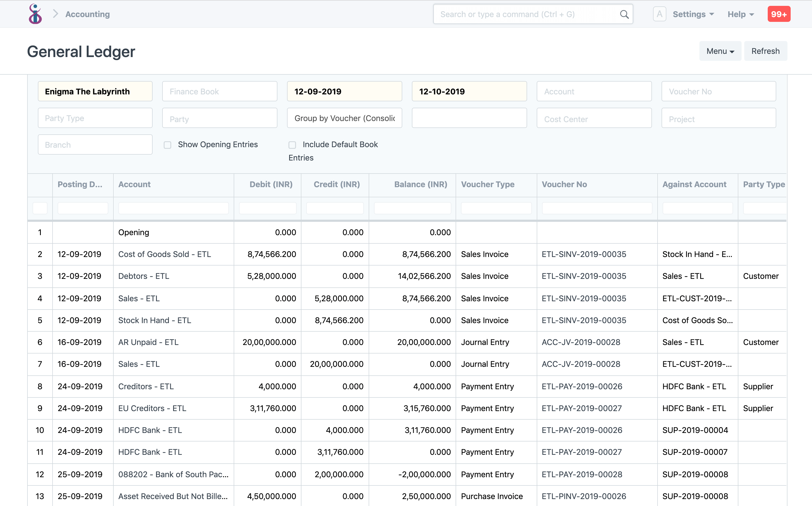
Task: Open the Group by Voucher dropdown
Action: tap(344, 118)
